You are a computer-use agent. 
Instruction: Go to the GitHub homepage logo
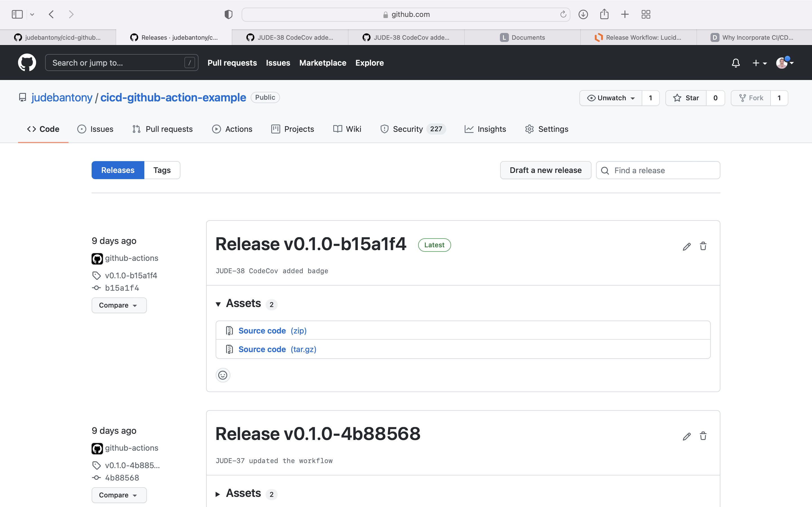[27, 63]
